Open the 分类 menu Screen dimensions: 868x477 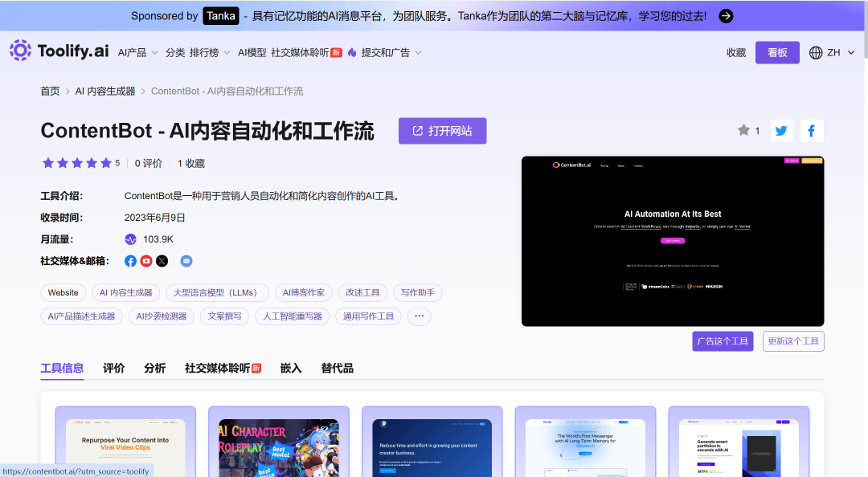(175, 52)
